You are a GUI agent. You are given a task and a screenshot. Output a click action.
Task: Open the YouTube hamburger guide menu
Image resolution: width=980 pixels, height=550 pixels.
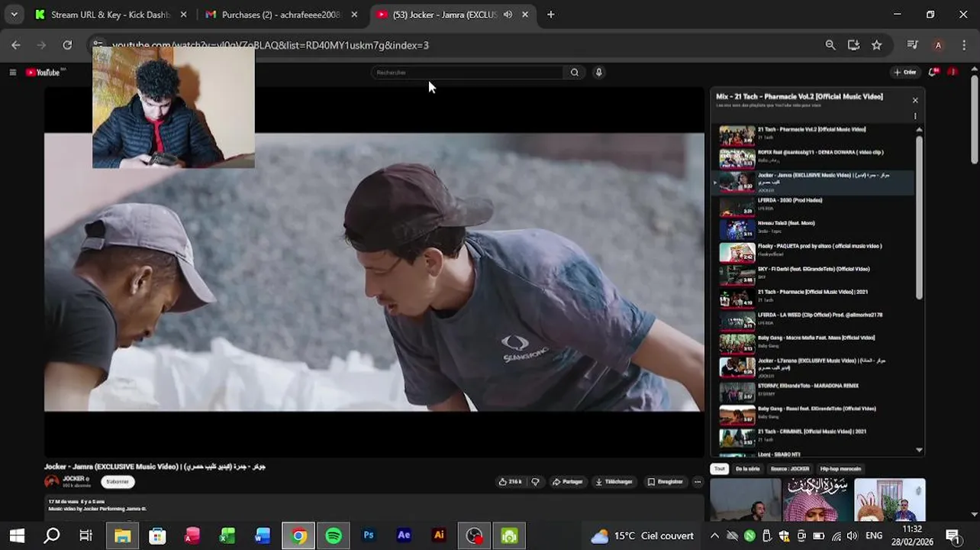click(x=12, y=73)
